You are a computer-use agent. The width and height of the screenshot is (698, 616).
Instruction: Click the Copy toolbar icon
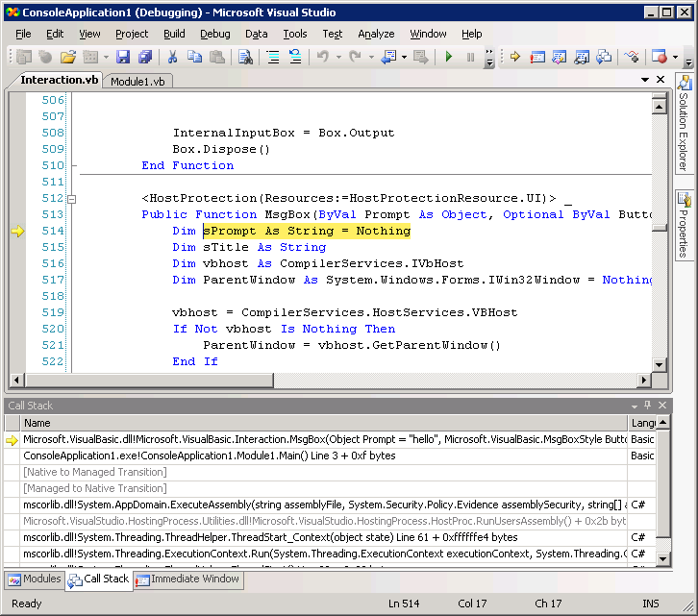(x=194, y=57)
